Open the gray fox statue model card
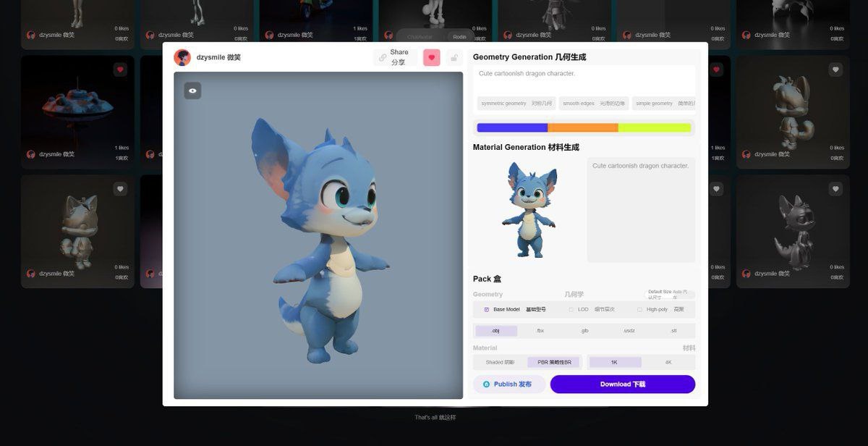The width and height of the screenshot is (868, 446). point(793,112)
